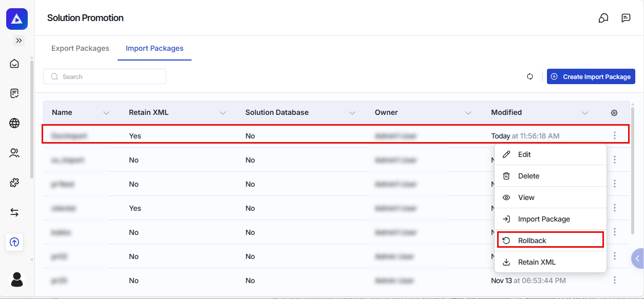Click the Create Import Package button

(591, 76)
